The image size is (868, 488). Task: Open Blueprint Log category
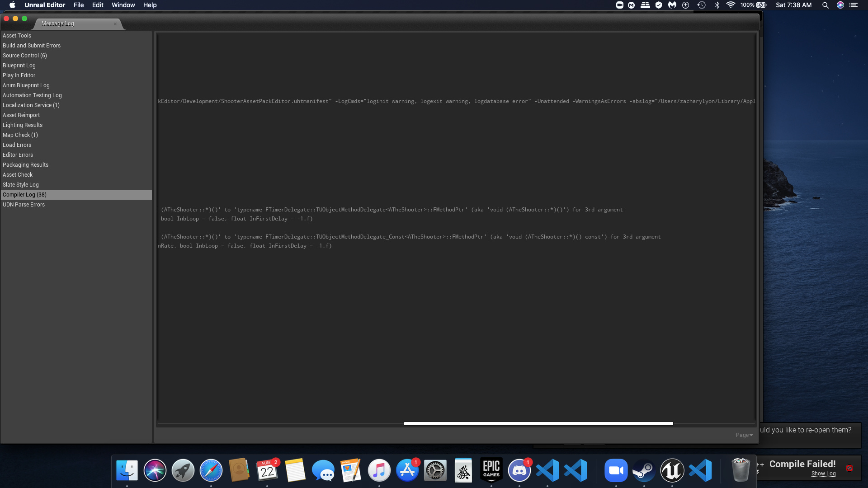point(19,66)
